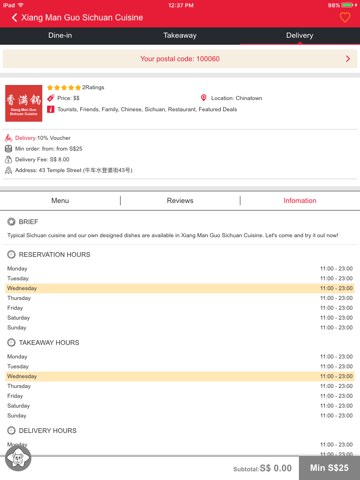
Task: Tap the Wi-Fi icon in status bar
Action: tap(21, 5)
